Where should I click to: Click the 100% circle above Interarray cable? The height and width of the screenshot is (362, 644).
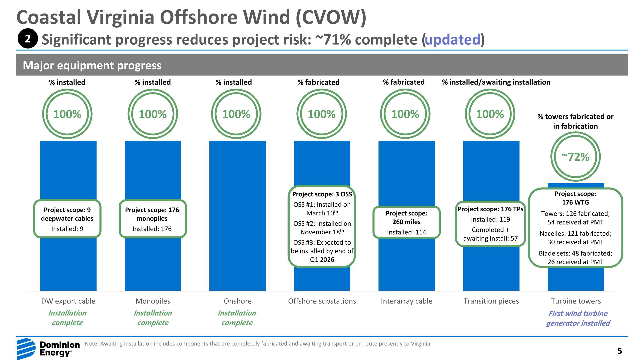405,114
